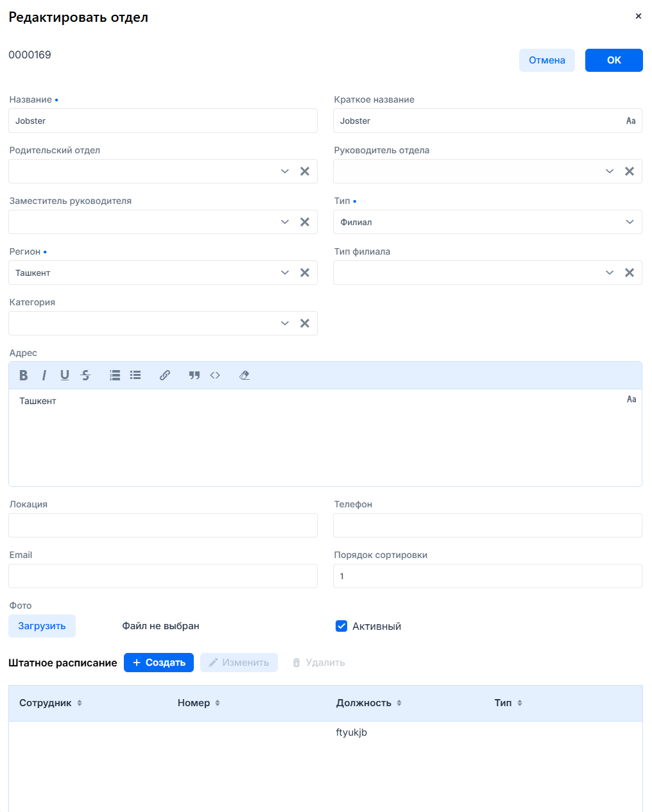
Task: Apply strikethrough in address toolbar
Action: click(x=85, y=375)
